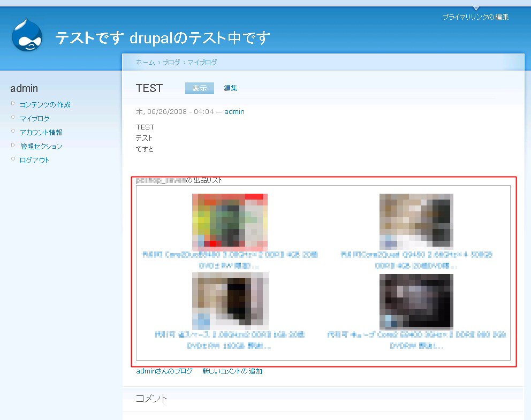Open link under top-right product thumbnail
Screen dimensions: 531x420
(416, 260)
